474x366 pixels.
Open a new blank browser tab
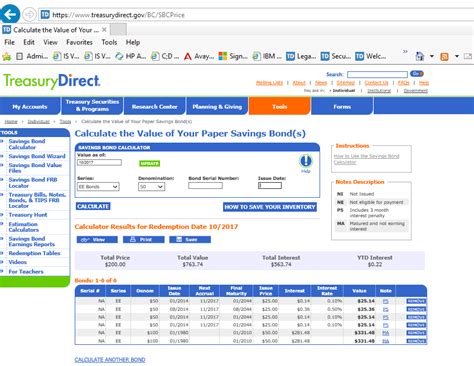[x=118, y=30]
